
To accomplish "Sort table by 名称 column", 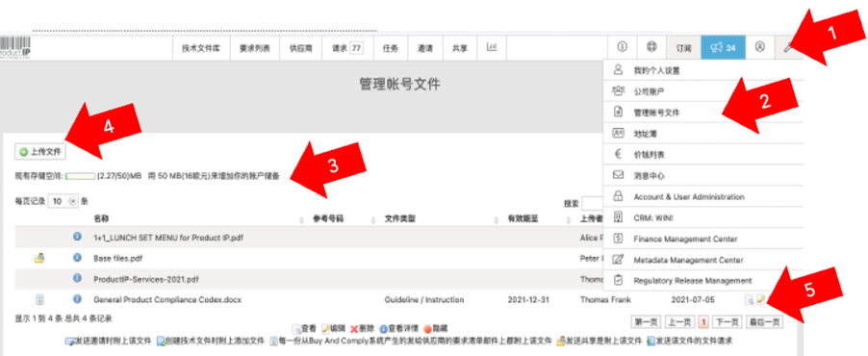I will coord(101,219).
